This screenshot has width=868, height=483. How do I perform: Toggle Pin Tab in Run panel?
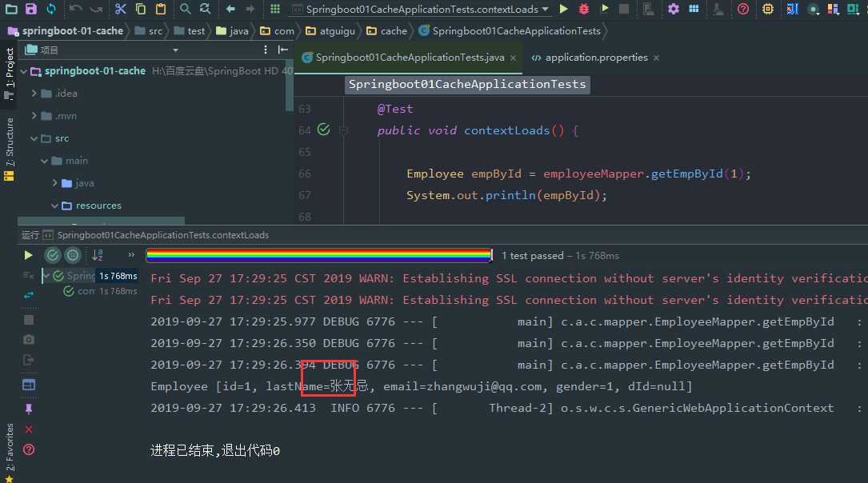tap(29, 409)
